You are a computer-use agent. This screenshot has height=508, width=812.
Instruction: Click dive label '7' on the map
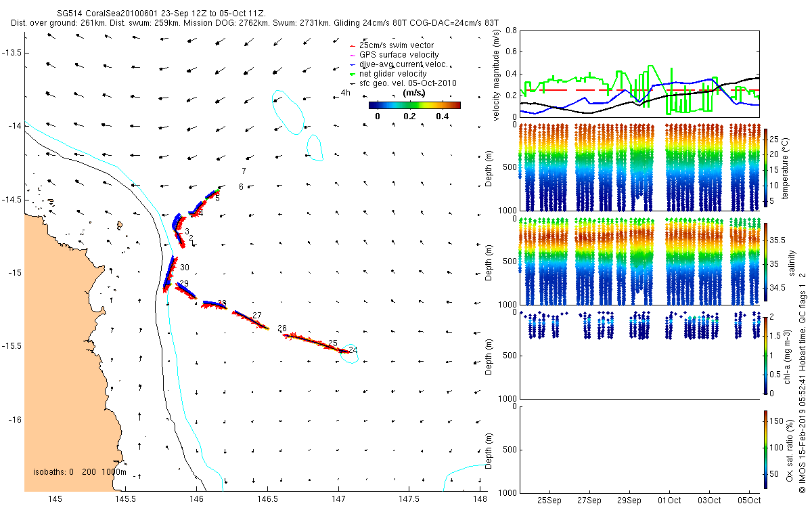(244, 171)
